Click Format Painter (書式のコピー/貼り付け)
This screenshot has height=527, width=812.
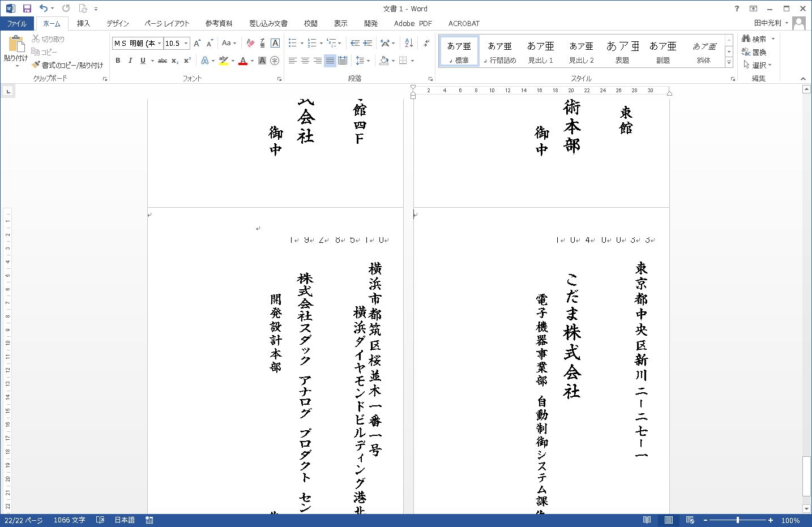coord(68,65)
